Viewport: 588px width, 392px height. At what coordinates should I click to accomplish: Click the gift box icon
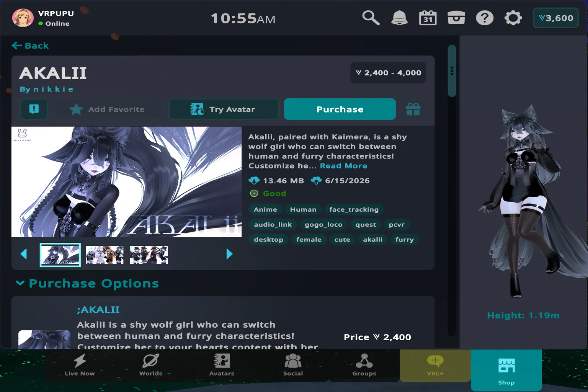point(413,109)
